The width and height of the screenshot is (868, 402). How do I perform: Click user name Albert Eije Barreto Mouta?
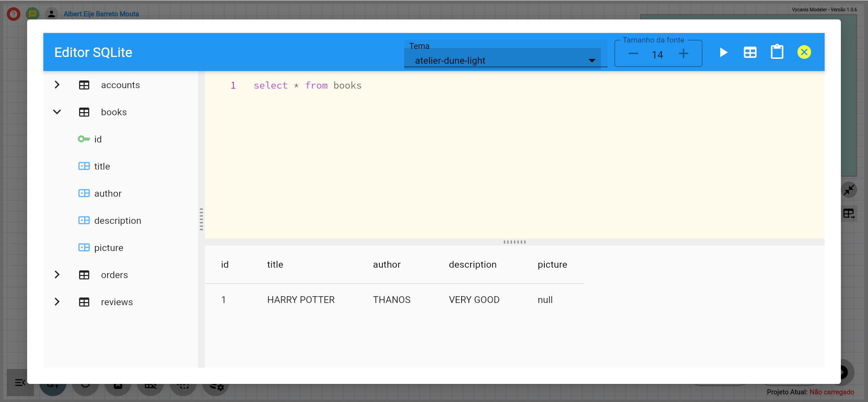[101, 14]
